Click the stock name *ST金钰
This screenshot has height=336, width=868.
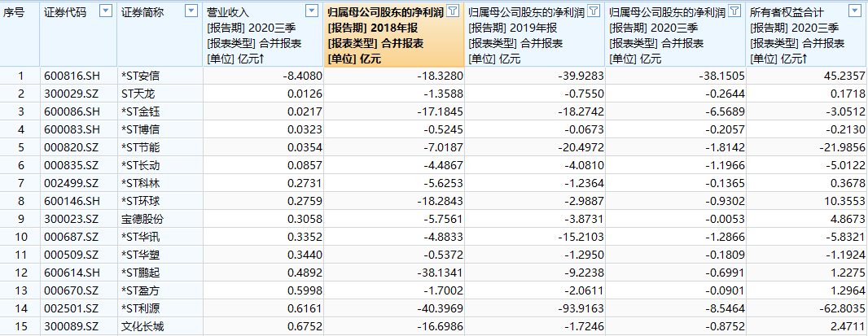point(141,111)
